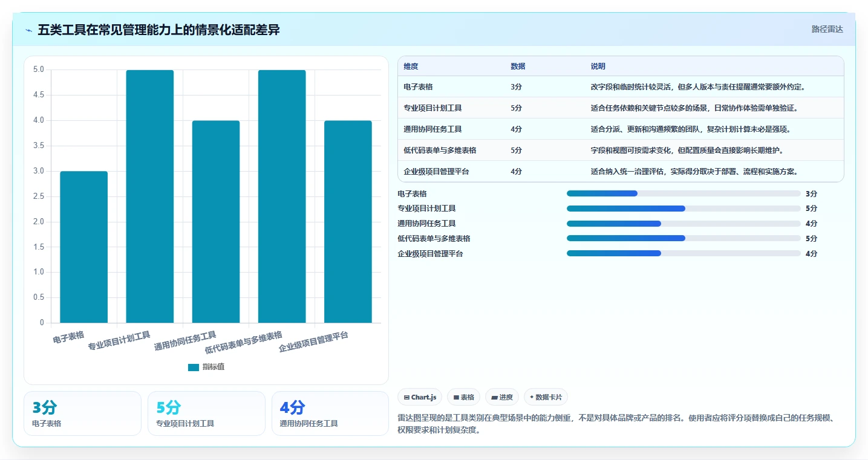
Task: Click the 通用协同任务工具 bar in the chart
Action: (216, 222)
